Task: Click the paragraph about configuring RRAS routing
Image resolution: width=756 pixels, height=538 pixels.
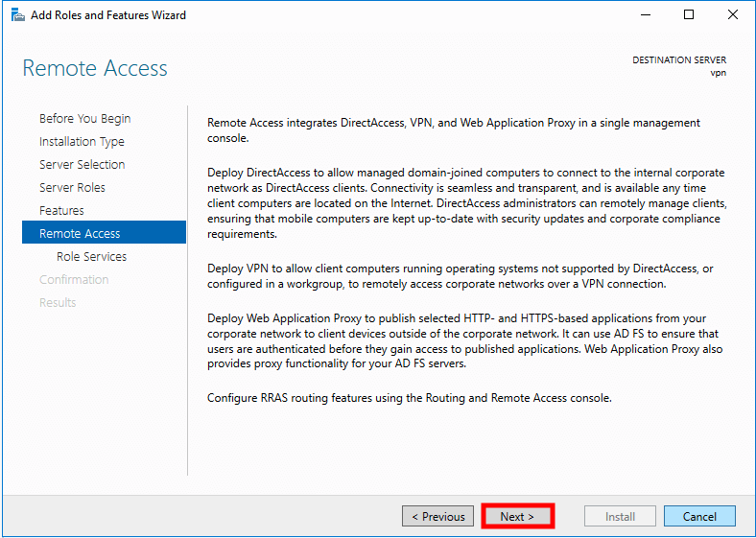Action: click(x=409, y=398)
